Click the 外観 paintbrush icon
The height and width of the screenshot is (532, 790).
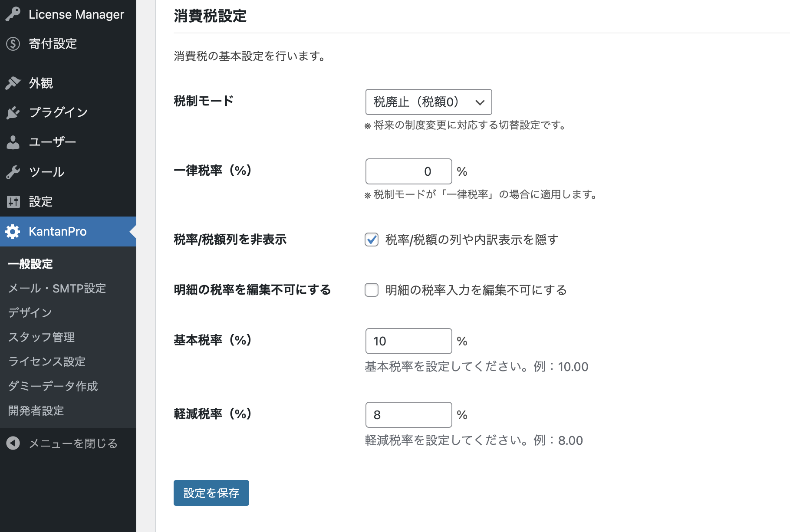[13, 83]
